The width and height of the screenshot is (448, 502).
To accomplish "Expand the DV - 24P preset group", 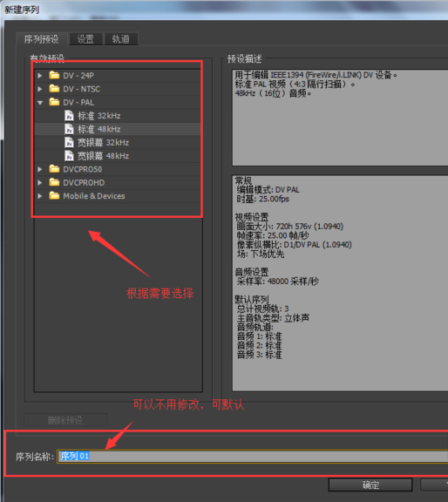I will [x=40, y=76].
